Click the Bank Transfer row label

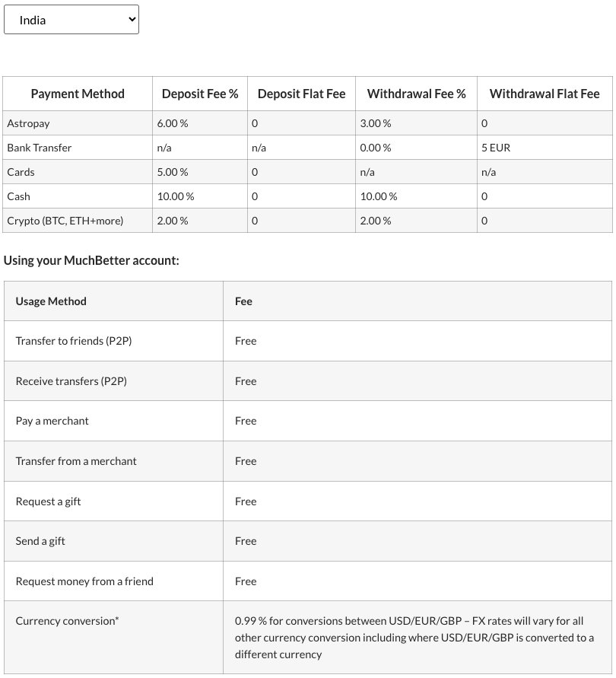point(40,148)
